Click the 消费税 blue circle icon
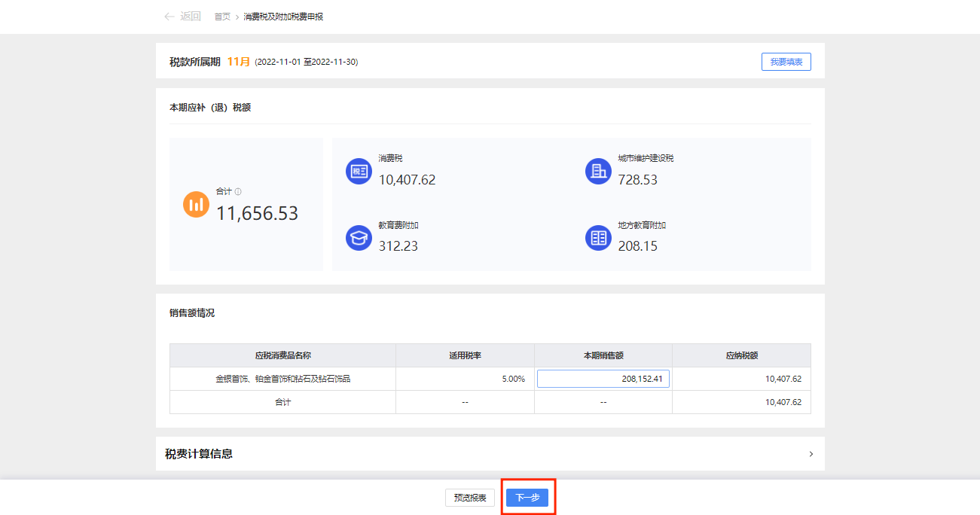This screenshot has width=980, height=515. [x=359, y=172]
